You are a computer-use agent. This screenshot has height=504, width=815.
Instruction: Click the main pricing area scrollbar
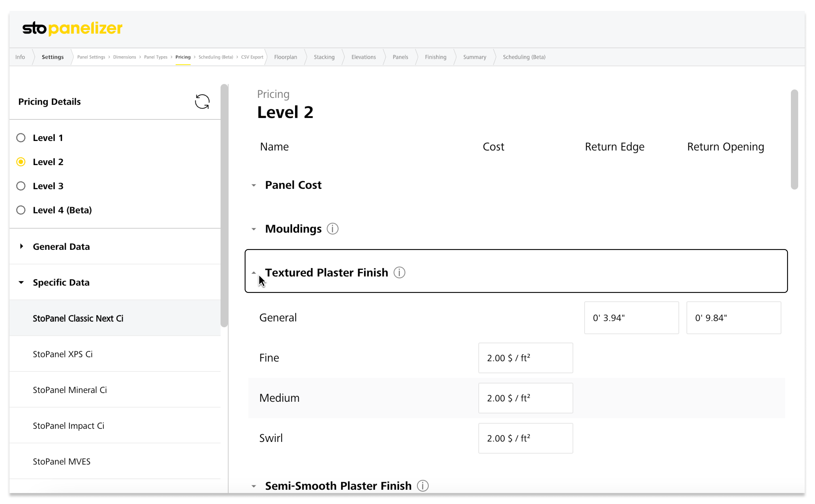[x=794, y=139]
